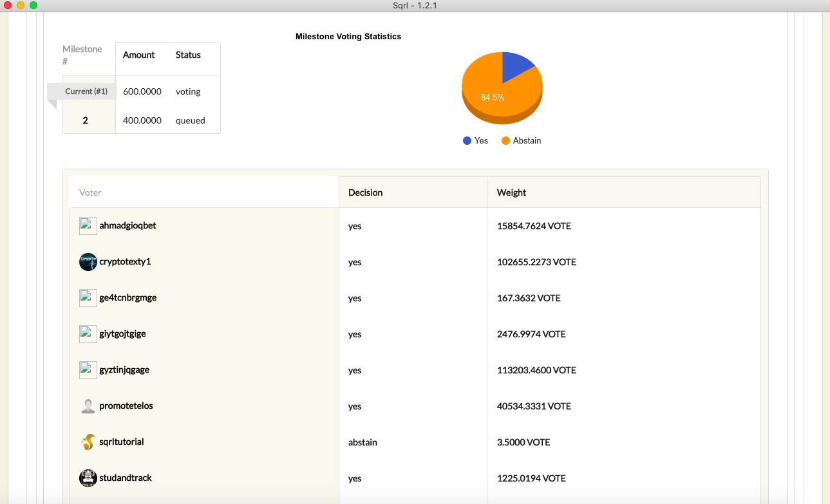
Task: Select milestone row number 2
Action: click(x=85, y=120)
